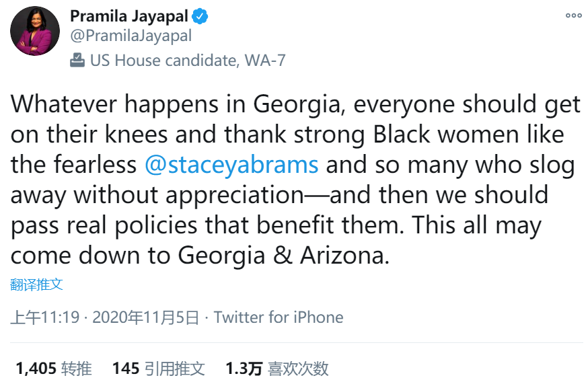Open the Twitter for iPhone source link
Image resolution: width=588 pixels, height=382 pixels.
point(279,317)
